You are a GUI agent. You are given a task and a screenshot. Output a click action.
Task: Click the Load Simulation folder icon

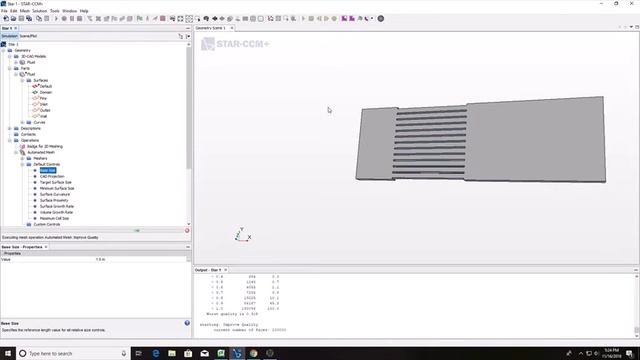pos(13,18)
